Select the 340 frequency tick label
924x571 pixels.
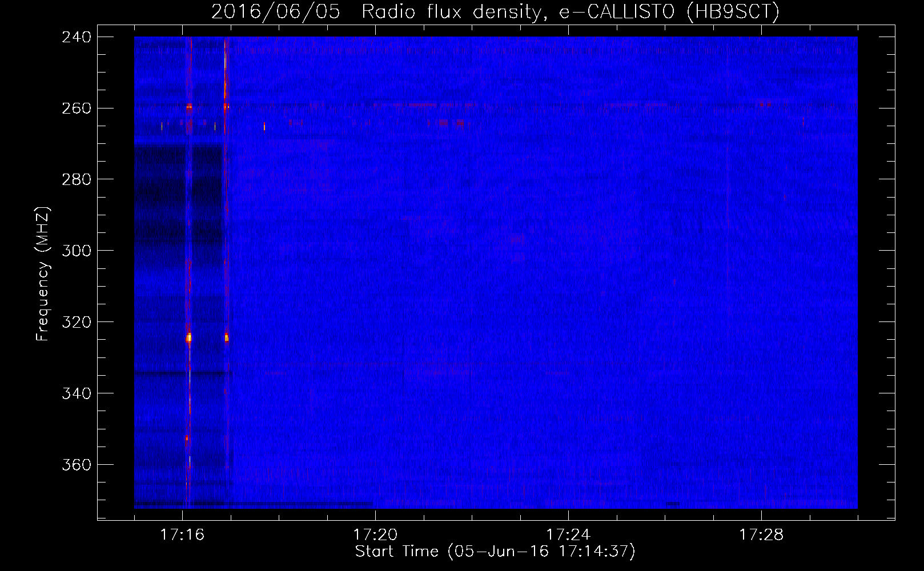pos(77,394)
